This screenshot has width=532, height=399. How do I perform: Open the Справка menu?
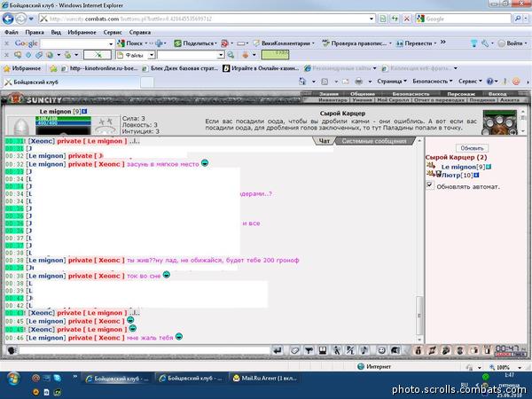tap(139, 32)
